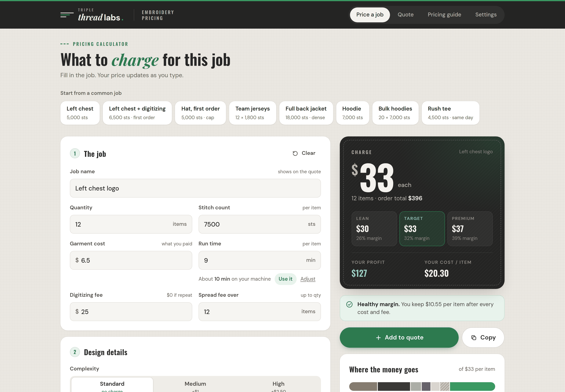Pick the Full back jacket preset

pos(306,113)
